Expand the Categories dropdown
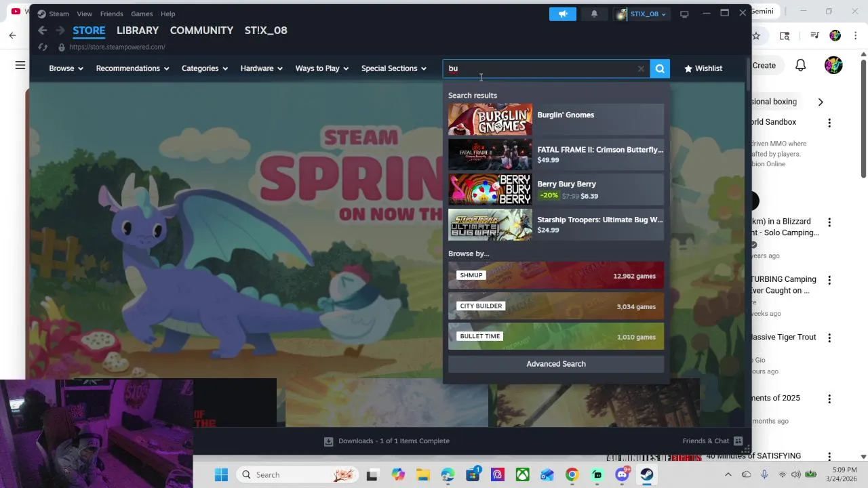 205,68
